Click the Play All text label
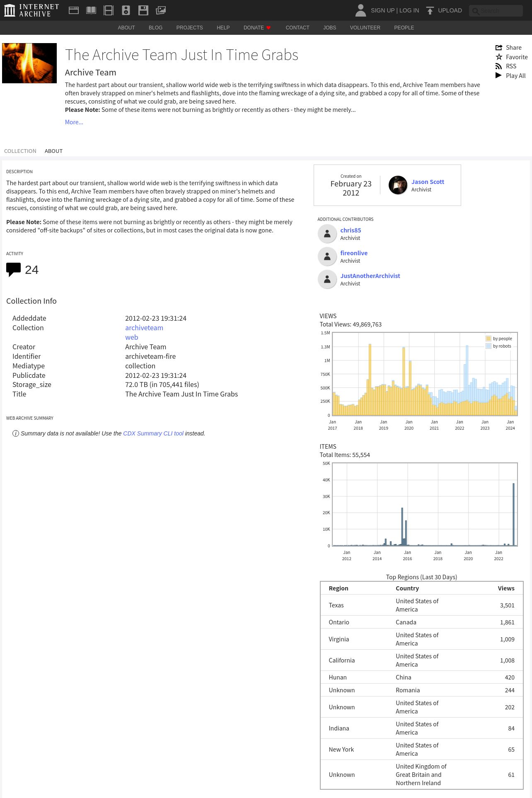Screen dimensions: 532x798 point(515,76)
